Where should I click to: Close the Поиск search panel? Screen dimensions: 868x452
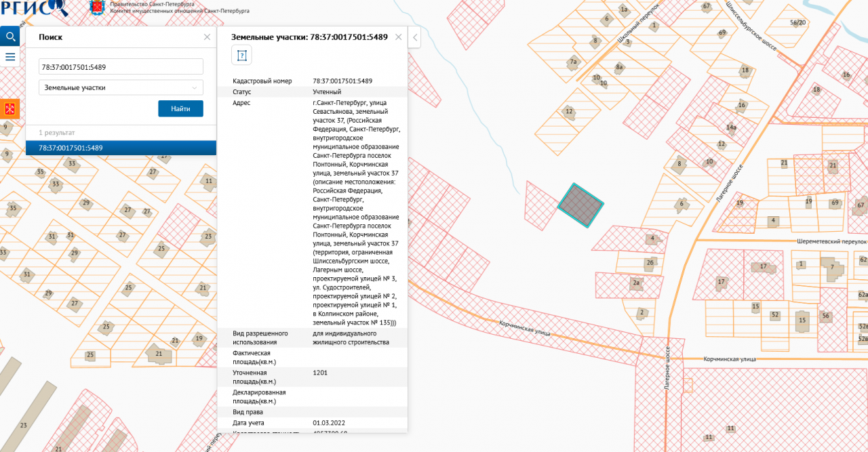[207, 37]
